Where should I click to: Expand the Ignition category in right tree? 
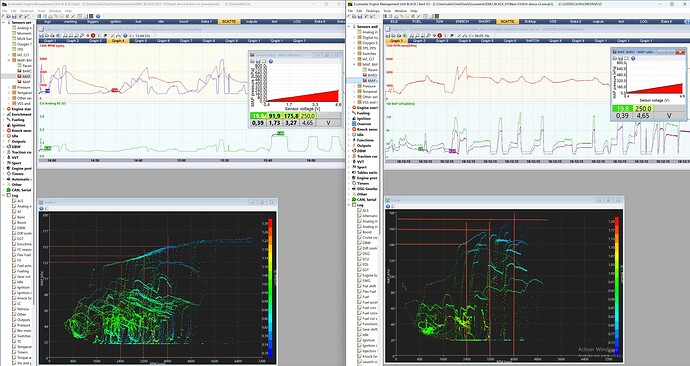(349, 119)
